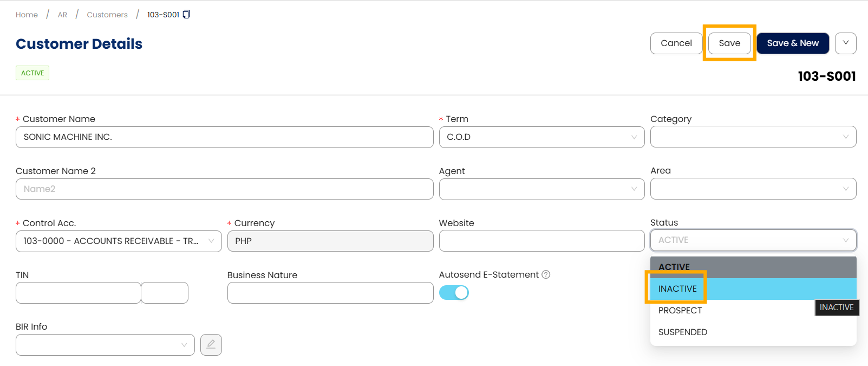This screenshot has width=868, height=366.
Task: Choose INACTIVE status option
Action: coord(753,289)
